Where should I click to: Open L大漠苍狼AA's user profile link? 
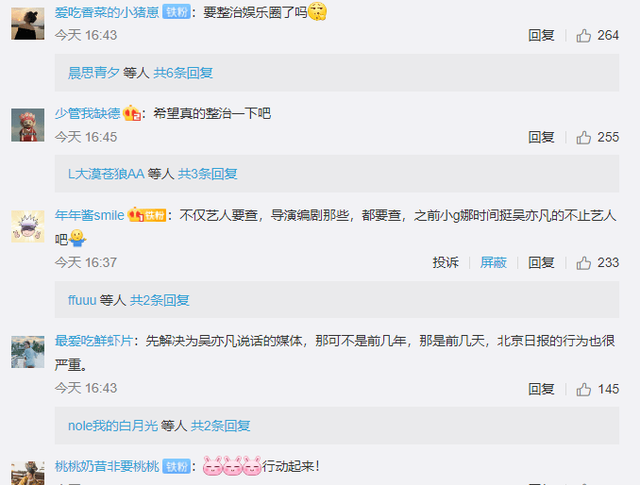(x=106, y=174)
